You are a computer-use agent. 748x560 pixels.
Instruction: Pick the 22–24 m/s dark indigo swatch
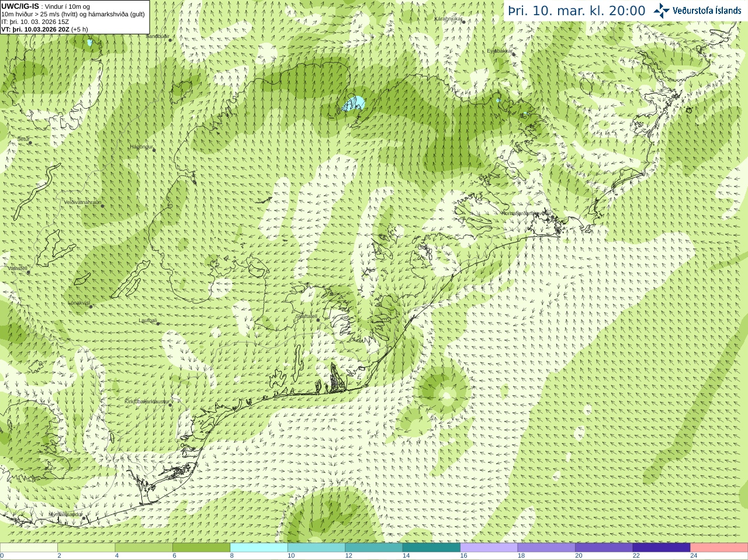(662, 548)
